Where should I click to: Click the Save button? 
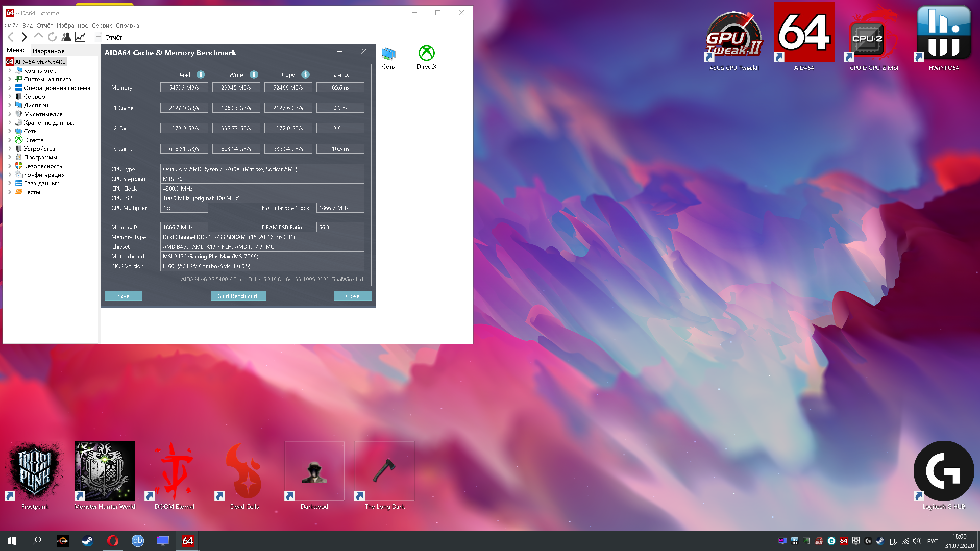[123, 296]
